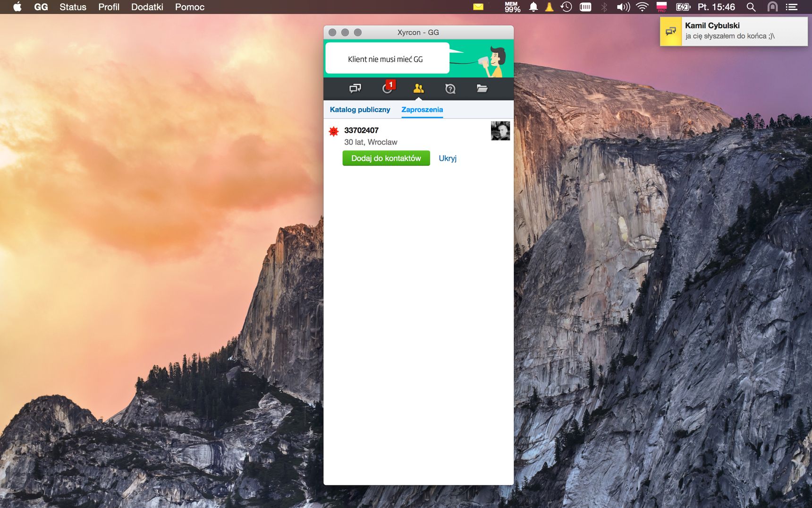The image size is (812, 508).
Task: Click the Ukryj link
Action: [448, 158]
